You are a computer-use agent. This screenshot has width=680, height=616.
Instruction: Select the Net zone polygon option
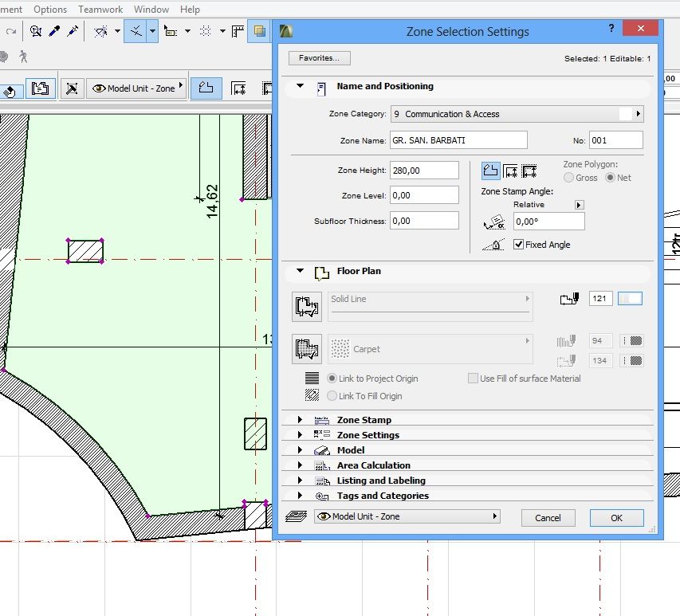(611, 178)
